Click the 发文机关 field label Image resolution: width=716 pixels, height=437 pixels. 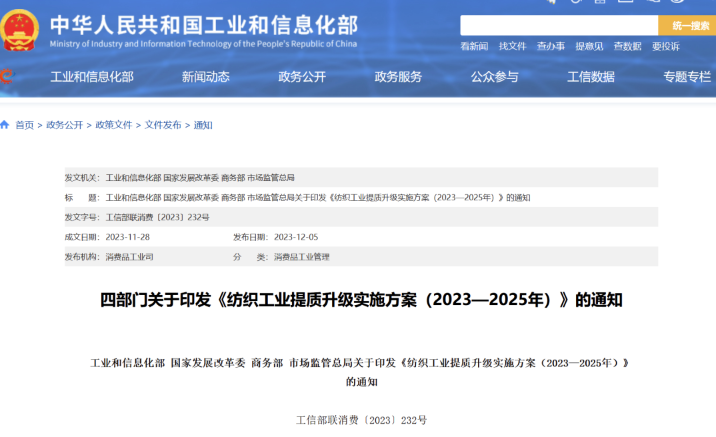[x=82, y=178]
